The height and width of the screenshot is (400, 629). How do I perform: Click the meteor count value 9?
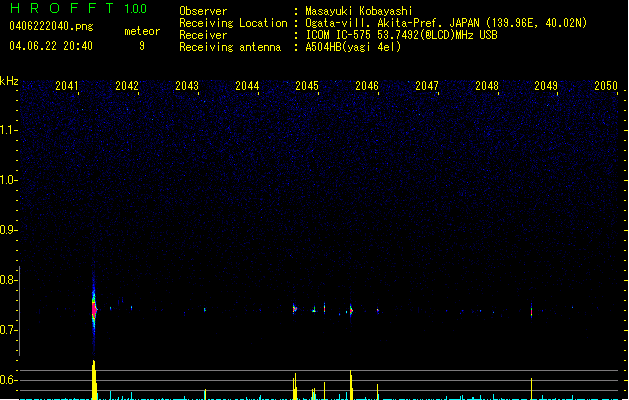coord(142,46)
